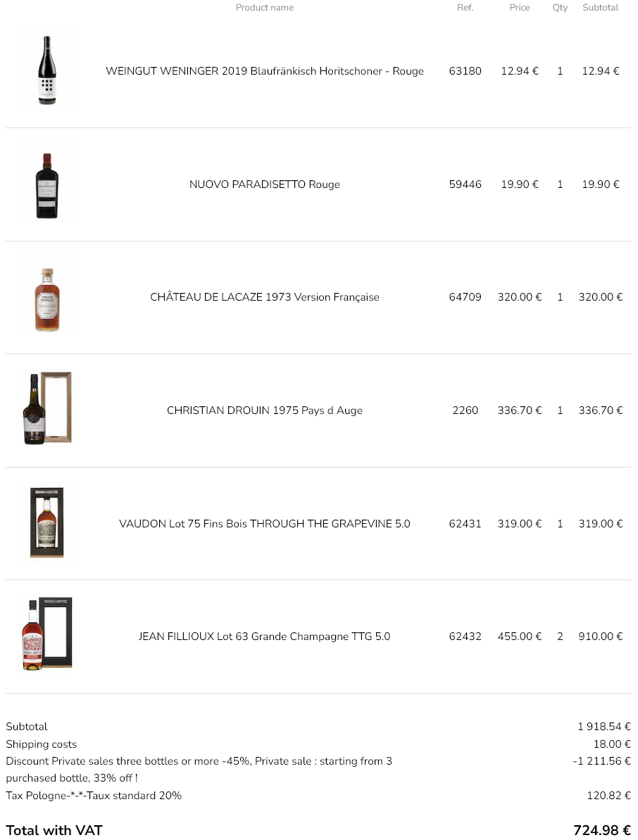The height and width of the screenshot is (840, 638).
Task: Click the NUOVO PARADISETTO Rouge product name
Action: pyautogui.click(x=264, y=184)
